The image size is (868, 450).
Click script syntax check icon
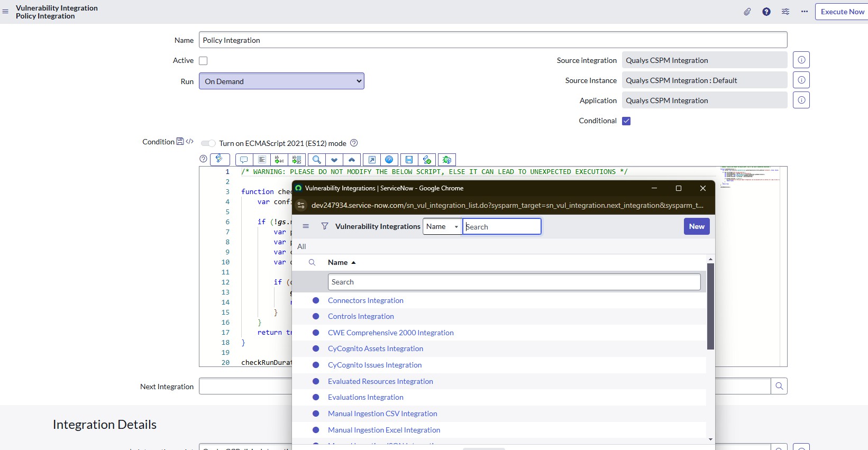coord(427,160)
